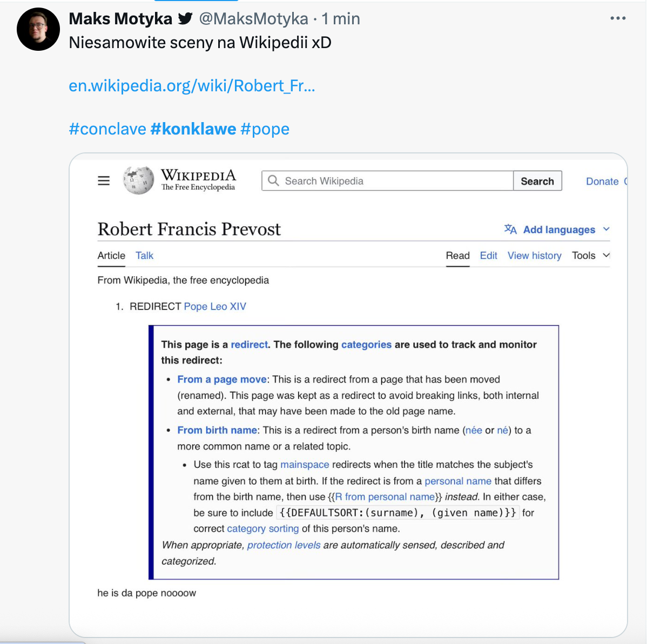
Task: Click the magnifying glass search icon
Action: click(274, 181)
